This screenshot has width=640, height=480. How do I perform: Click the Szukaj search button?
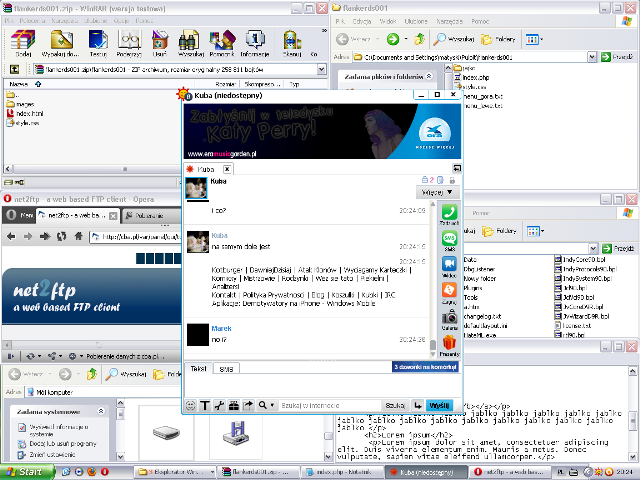pyautogui.click(x=397, y=405)
